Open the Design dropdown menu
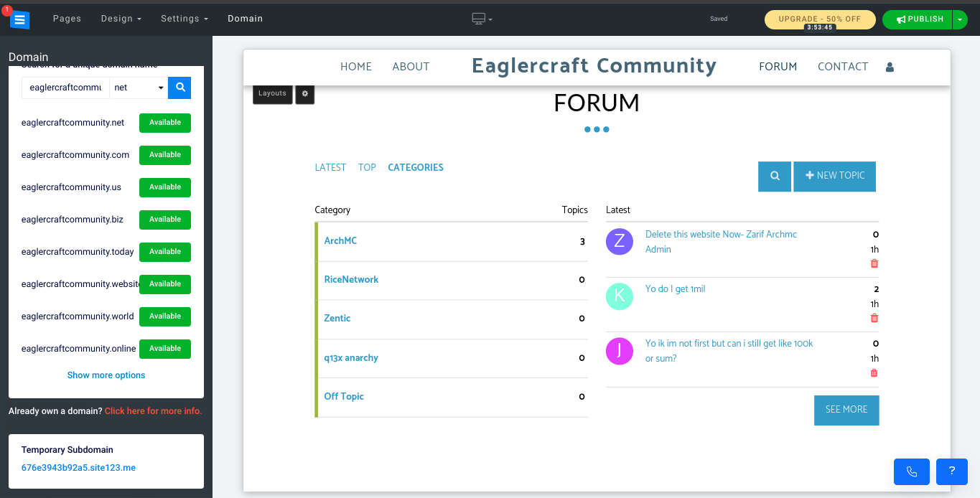Viewport: 980px width, 498px height. (121, 19)
